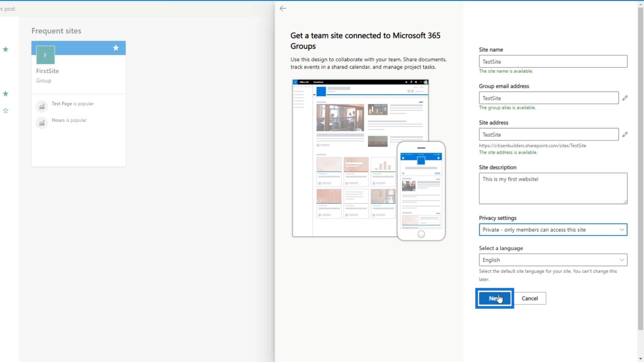This screenshot has width=644, height=362.
Task: Click 'The group alias is available.' message
Action: (507, 108)
